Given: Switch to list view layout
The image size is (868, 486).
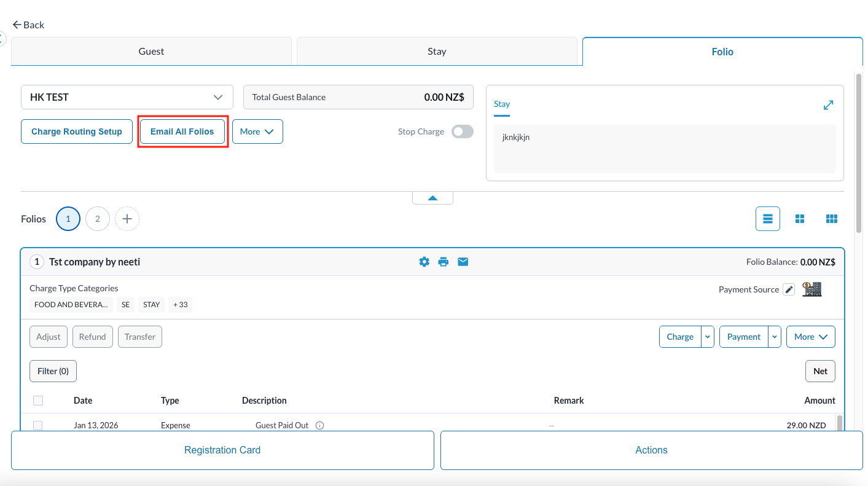Looking at the screenshot, I should pyautogui.click(x=767, y=219).
